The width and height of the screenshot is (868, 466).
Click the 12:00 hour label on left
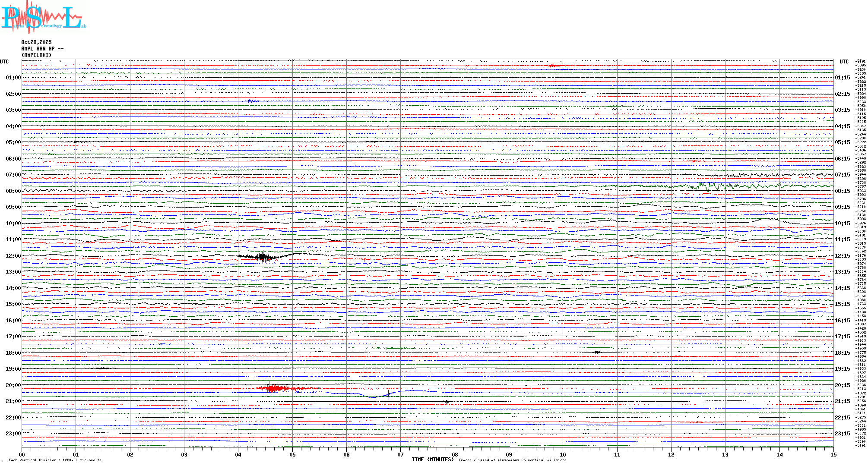click(13, 256)
